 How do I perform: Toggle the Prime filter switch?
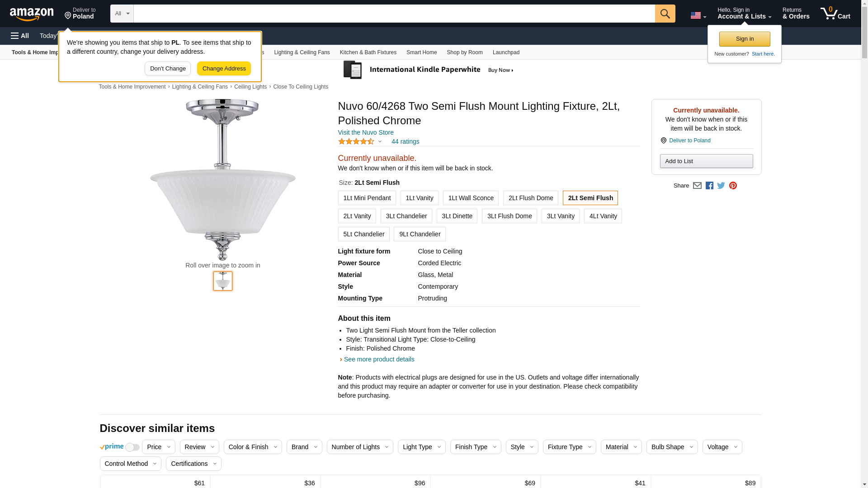click(132, 447)
